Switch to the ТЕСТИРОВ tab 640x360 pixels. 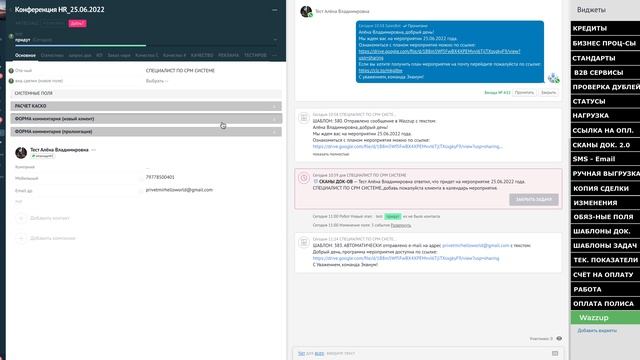coord(256,55)
